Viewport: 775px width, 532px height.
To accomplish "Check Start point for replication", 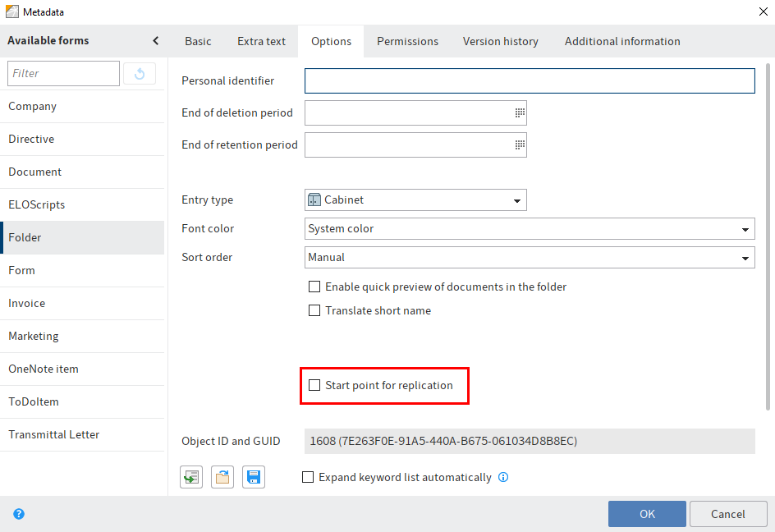I will pos(314,385).
